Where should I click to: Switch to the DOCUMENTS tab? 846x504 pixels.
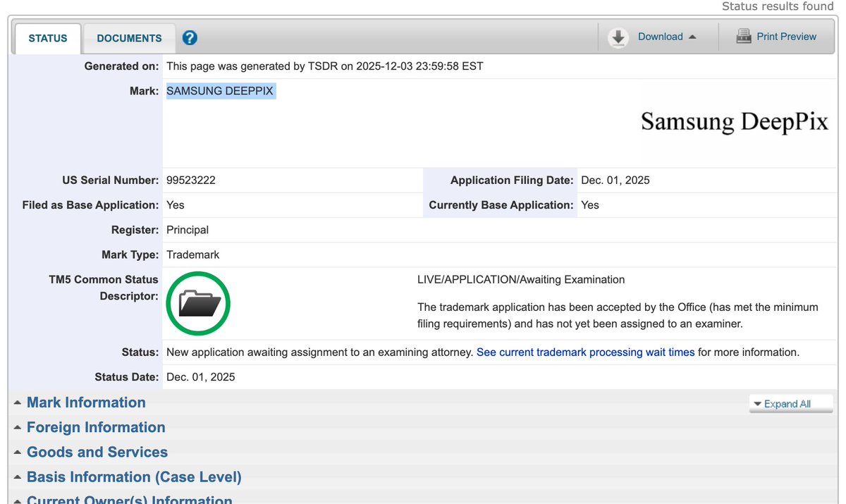click(x=129, y=38)
